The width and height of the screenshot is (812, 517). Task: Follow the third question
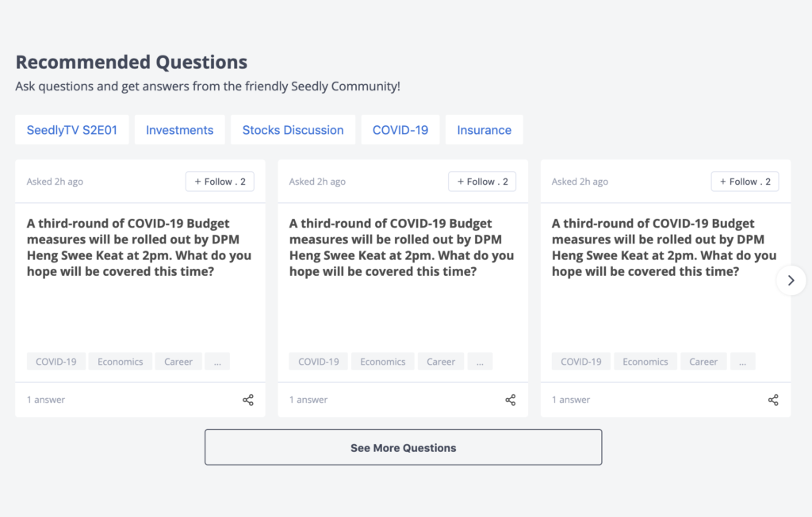(745, 182)
